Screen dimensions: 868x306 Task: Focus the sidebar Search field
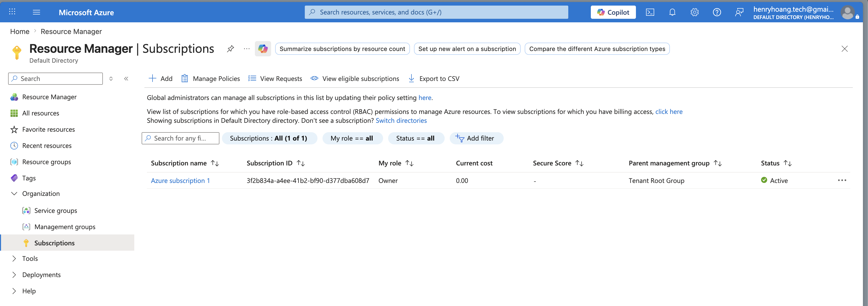tap(55, 79)
